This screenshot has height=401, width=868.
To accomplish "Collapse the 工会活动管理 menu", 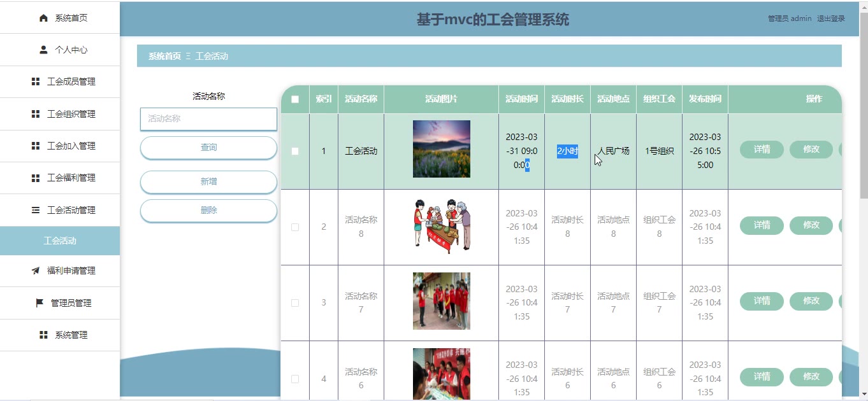I will (60, 210).
